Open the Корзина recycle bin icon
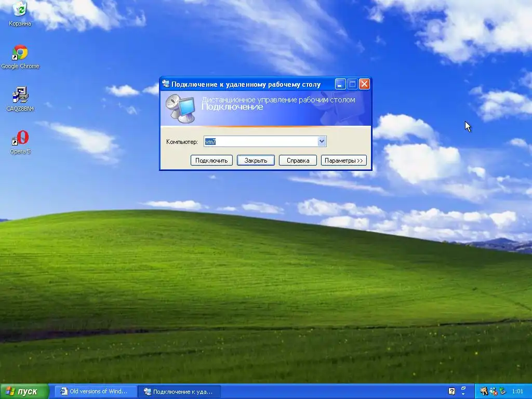Image resolution: width=532 pixels, height=399 pixels. (20, 14)
